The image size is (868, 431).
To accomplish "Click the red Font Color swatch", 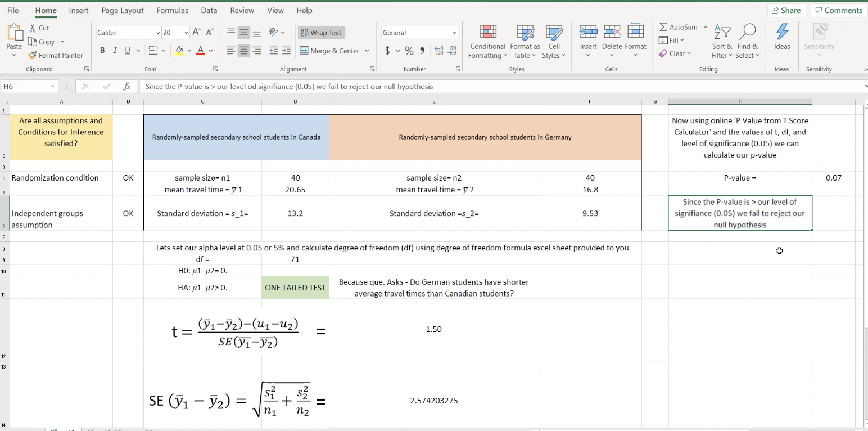I will 200,51.
